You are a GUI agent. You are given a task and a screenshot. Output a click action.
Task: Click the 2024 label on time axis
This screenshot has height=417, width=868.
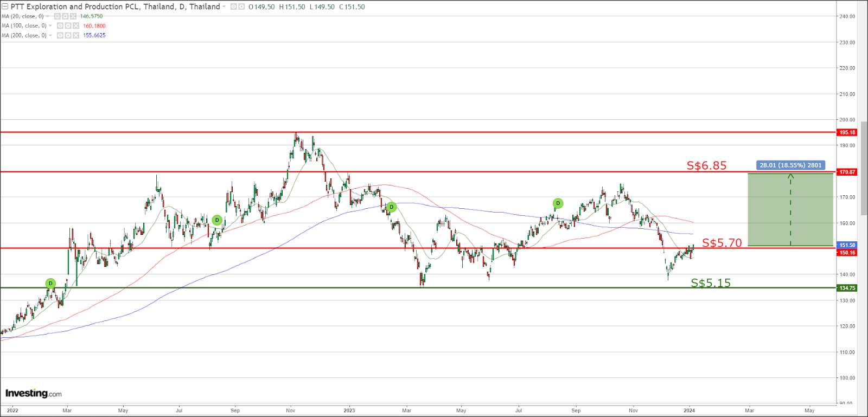click(689, 410)
